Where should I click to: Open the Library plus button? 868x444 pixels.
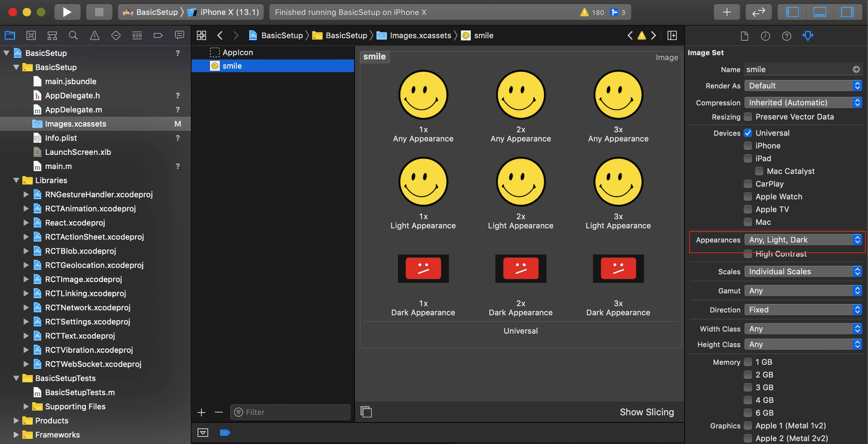[x=727, y=12]
